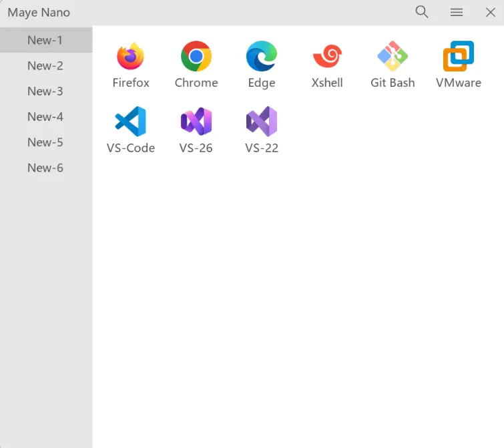The width and height of the screenshot is (504, 448).
Task: Select the VS-22 Visual Studio icon
Action: pyautogui.click(x=262, y=122)
